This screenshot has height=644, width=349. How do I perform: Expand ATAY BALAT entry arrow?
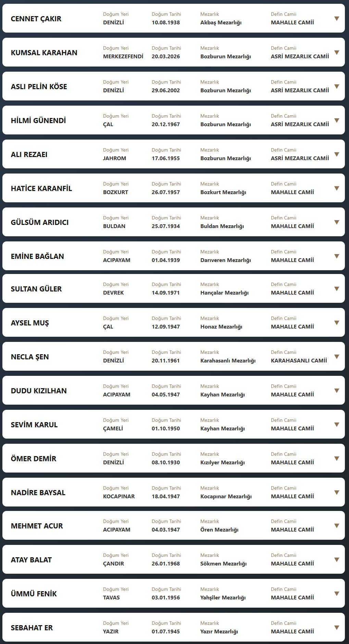click(337, 560)
